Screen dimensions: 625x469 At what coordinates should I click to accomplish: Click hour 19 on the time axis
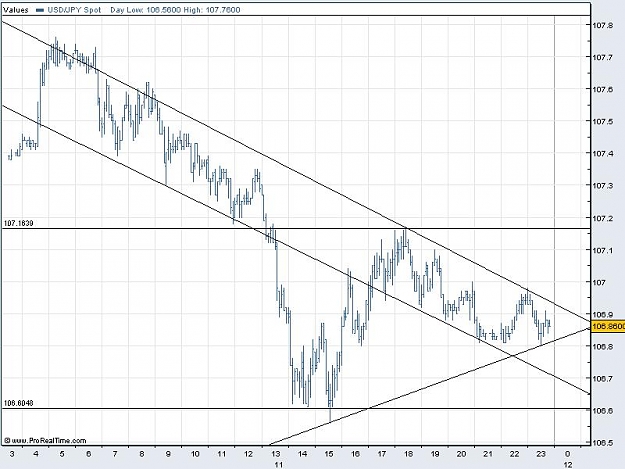click(434, 453)
